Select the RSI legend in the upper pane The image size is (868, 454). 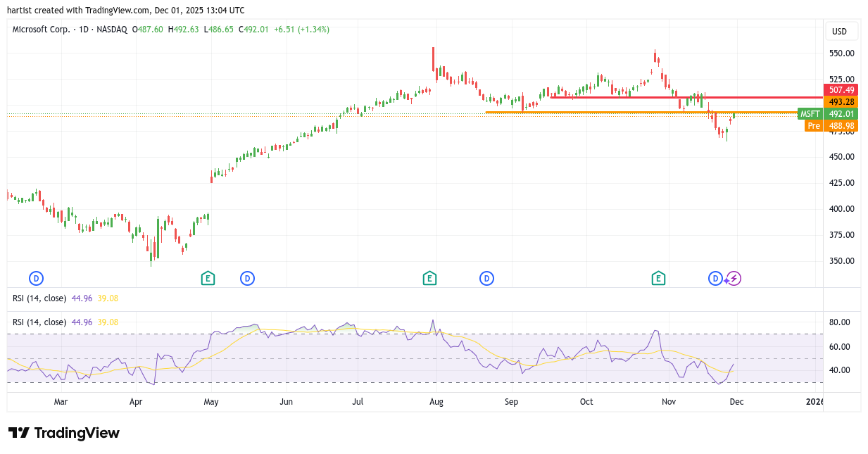[41, 298]
